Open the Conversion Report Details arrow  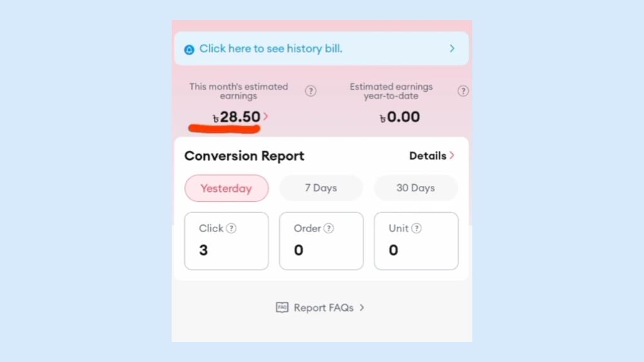452,156
